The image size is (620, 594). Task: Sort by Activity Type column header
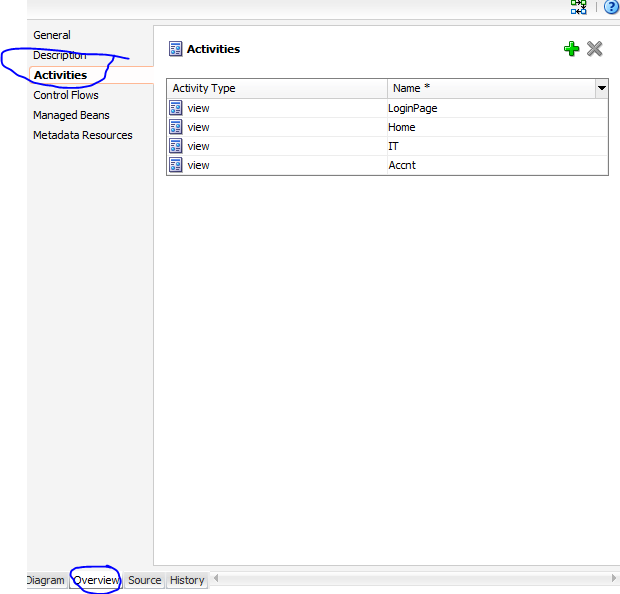277,88
